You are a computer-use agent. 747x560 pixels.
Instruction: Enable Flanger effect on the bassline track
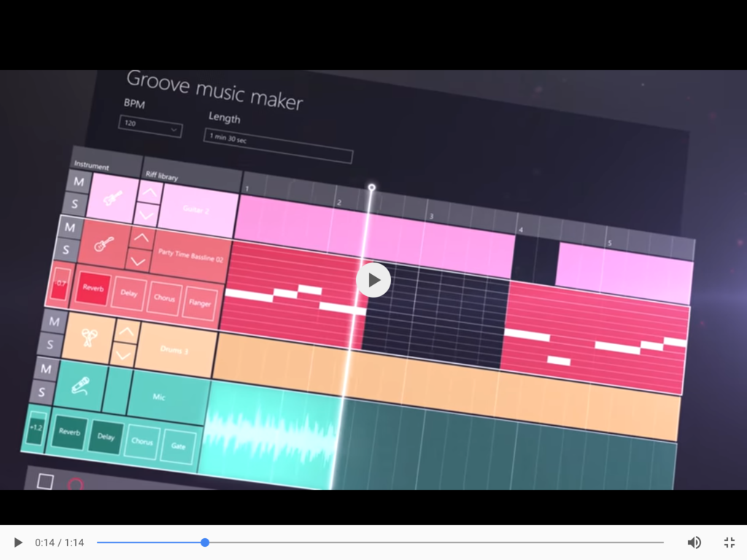tap(200, 303)
